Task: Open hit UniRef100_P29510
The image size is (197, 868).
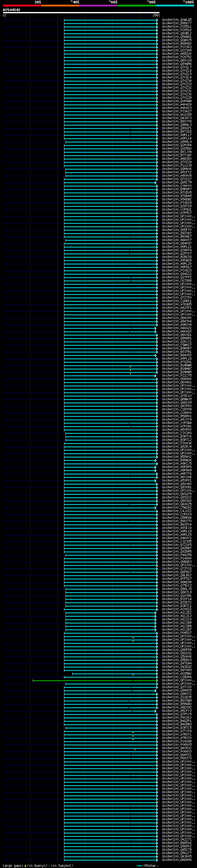Action: coord(177,30)
